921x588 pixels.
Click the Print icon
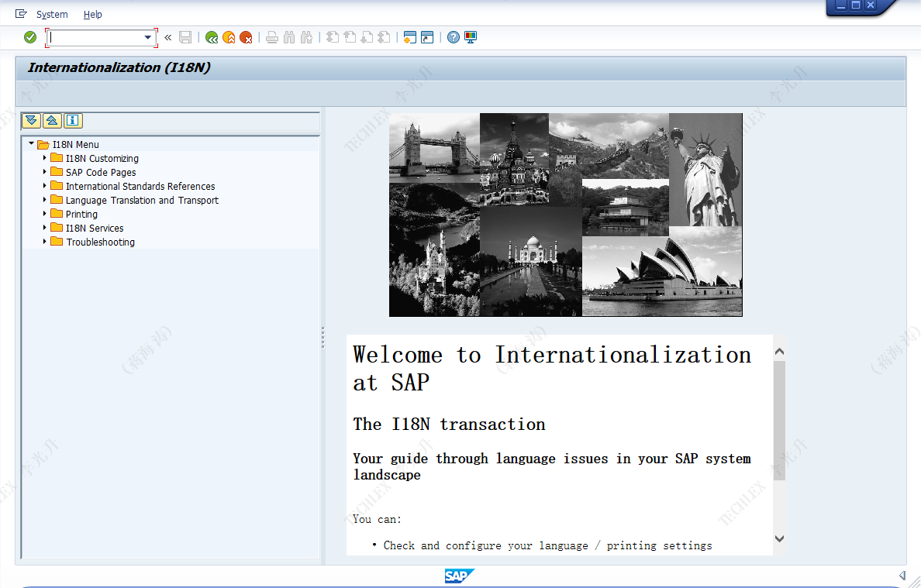pos(272,37)
